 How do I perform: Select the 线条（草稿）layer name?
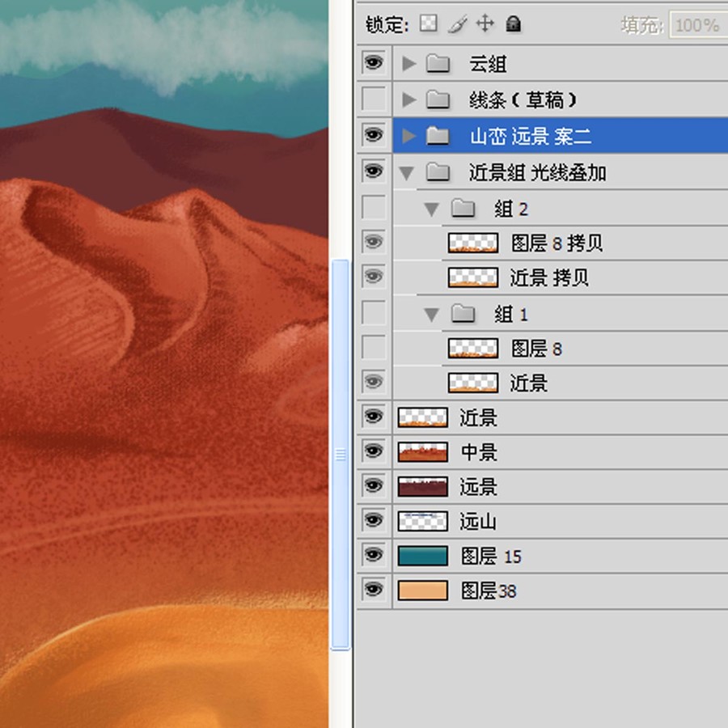click(x=523, y=99)
